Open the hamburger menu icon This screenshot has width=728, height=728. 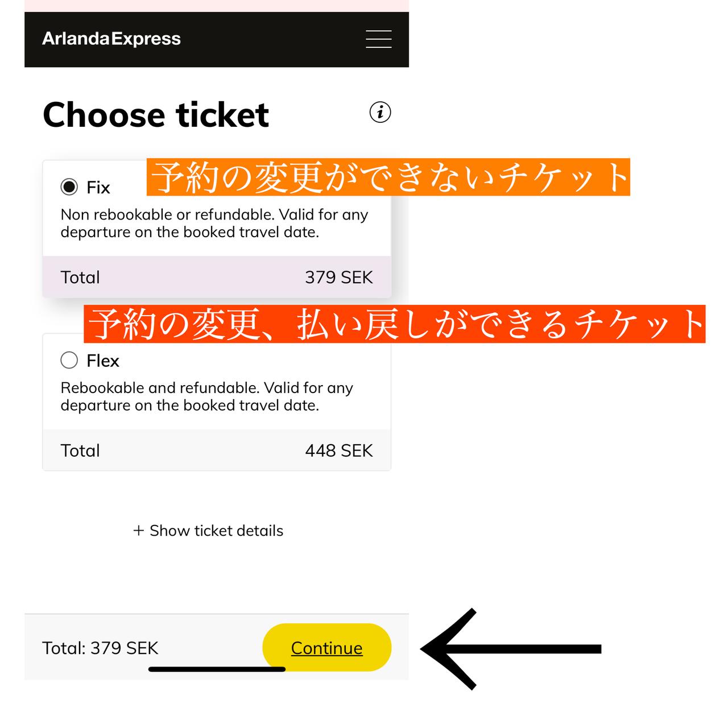point(378,39)
